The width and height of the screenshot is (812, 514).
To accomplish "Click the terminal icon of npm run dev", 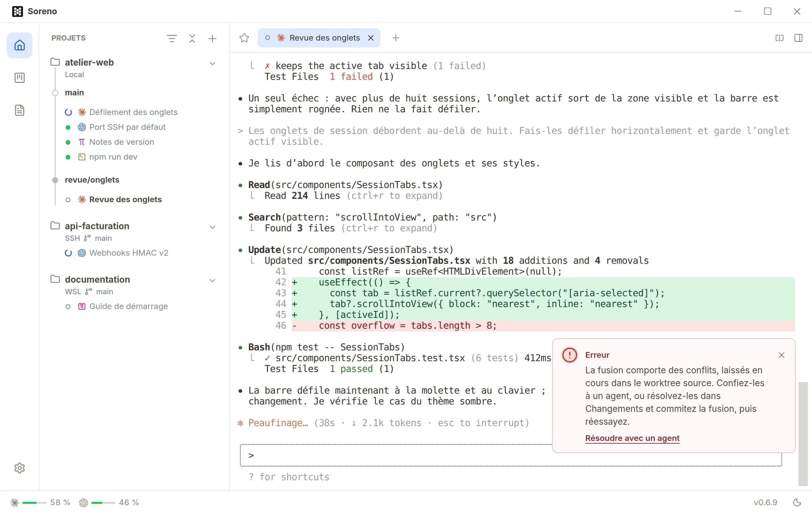I will pyautogui.click(x=82, y=157).
